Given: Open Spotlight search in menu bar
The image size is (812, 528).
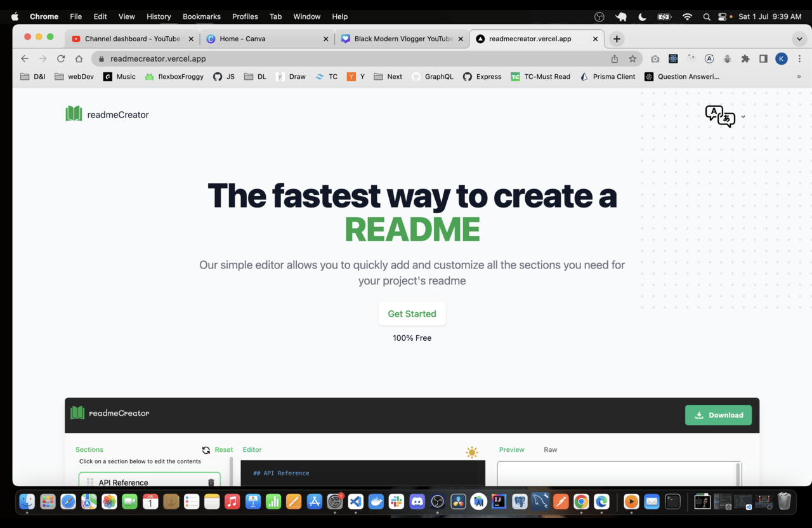Looking at the screenshot, I should pos(707,16).
